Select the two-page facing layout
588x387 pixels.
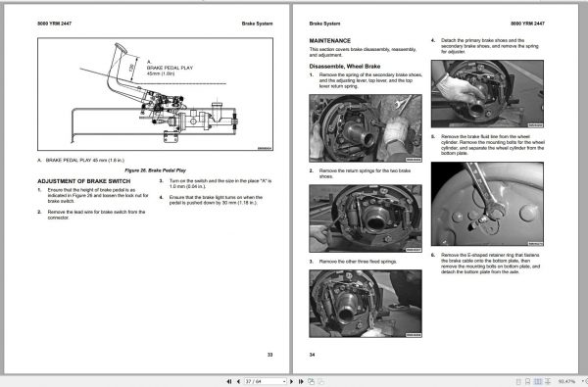tap(538, 381)
